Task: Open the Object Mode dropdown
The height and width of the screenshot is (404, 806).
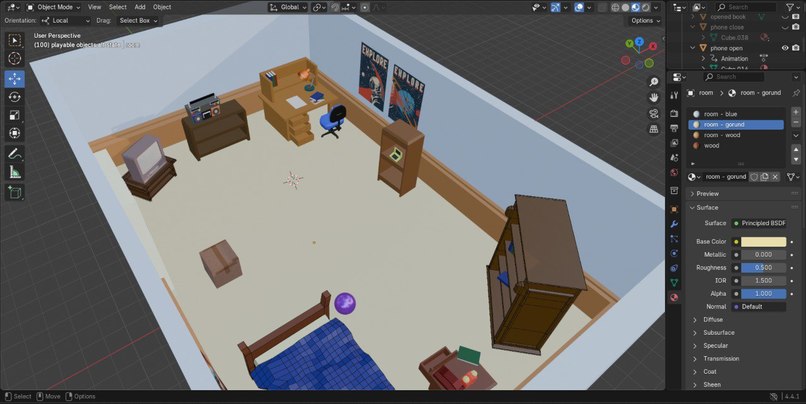Action: point(53,7)
